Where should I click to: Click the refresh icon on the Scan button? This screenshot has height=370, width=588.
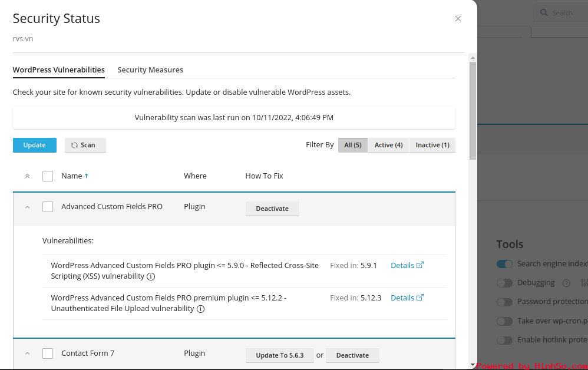(x=75, y=145)
